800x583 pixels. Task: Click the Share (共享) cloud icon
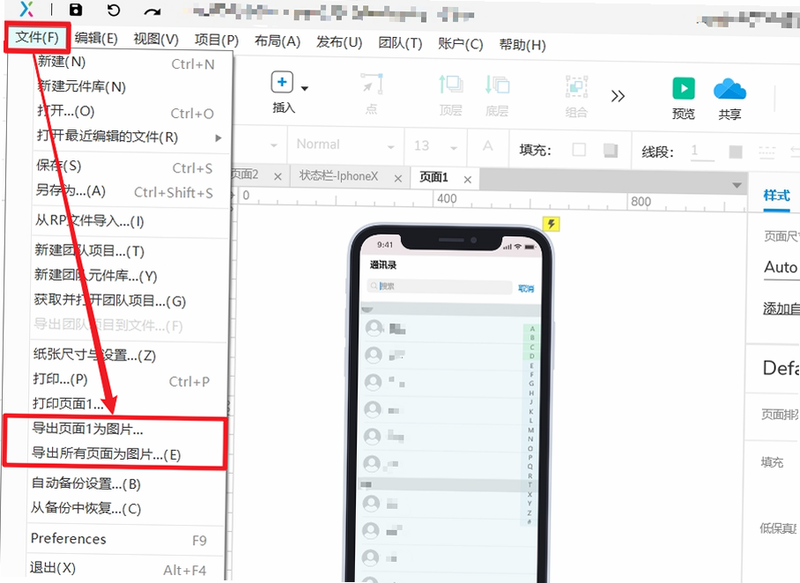tap(730, 89)
